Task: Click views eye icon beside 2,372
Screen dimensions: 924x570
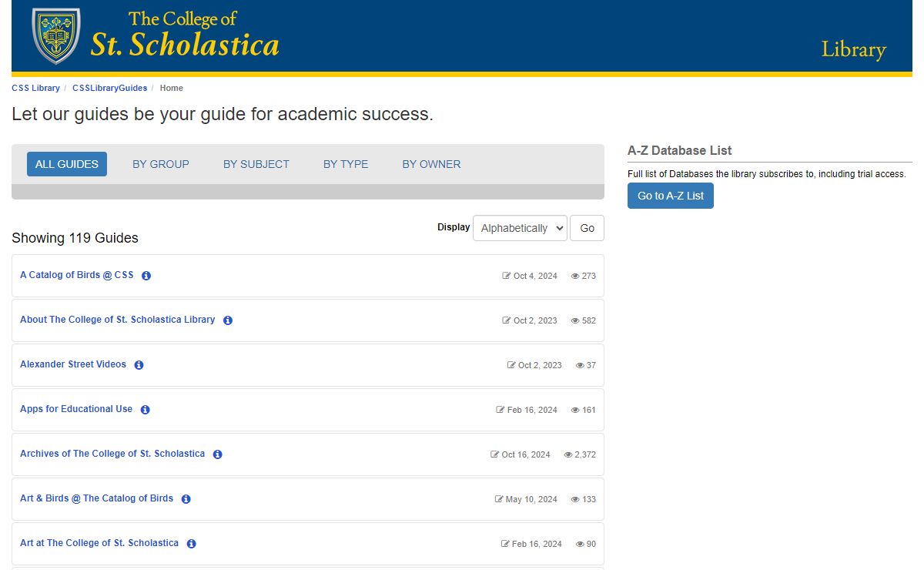Action: 568,454
